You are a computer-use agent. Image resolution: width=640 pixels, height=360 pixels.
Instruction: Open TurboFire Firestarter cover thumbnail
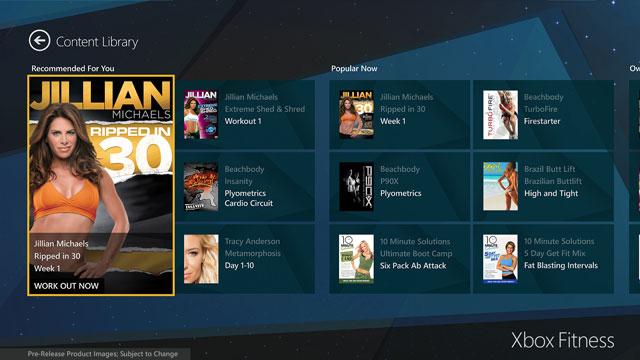(x=500, y=115)
